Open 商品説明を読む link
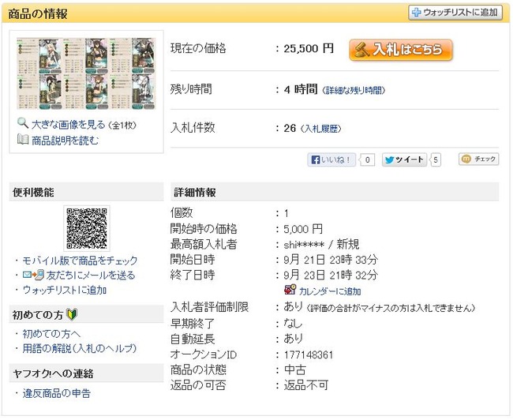513x420 pixels. 65,141
